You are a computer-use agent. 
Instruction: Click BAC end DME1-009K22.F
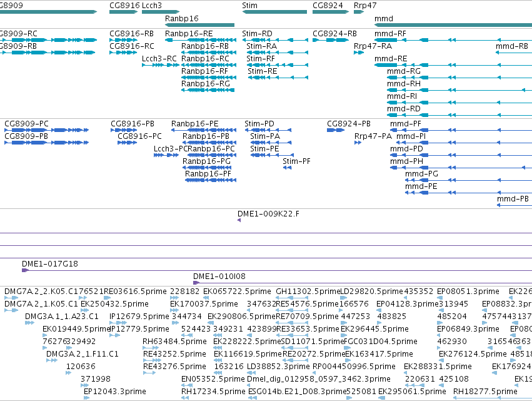tap(239, 220)
